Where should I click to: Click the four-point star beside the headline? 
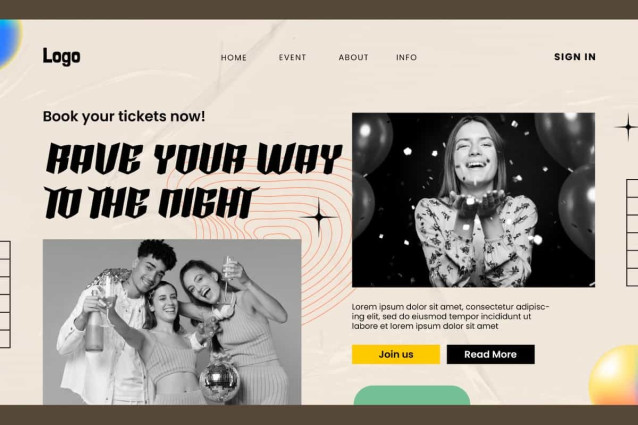(x=319, y=218)
